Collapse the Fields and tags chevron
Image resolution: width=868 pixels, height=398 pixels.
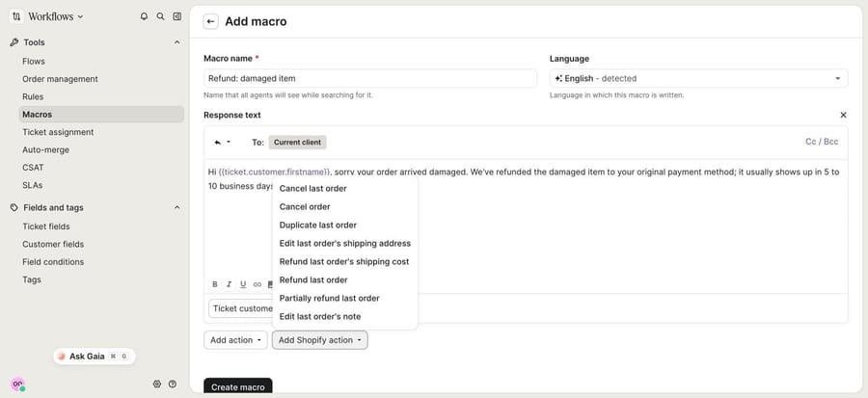177,207
